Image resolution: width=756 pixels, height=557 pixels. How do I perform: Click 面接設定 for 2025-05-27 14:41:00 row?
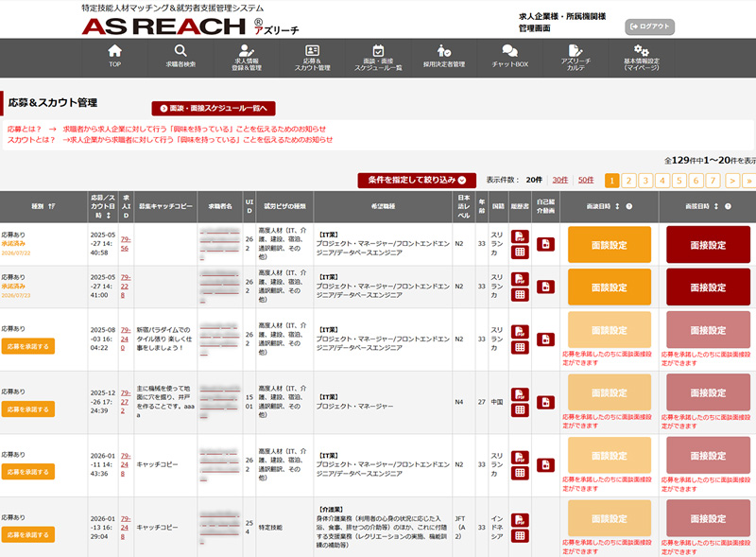[x=708, y=287]
